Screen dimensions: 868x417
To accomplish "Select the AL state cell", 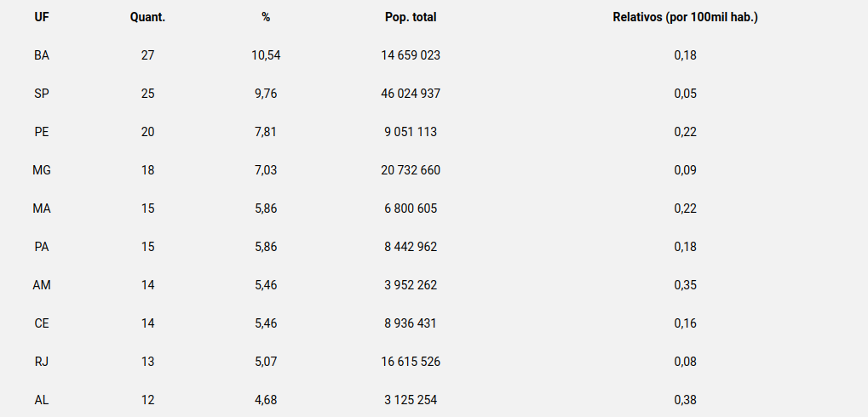I will [41, 400].
